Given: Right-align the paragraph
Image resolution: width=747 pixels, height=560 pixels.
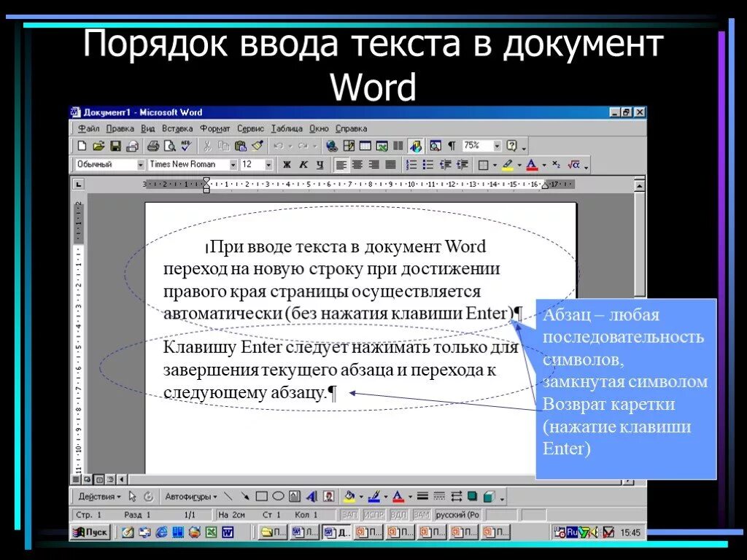Looking at the screenshot, I should (x=374, y=165).
